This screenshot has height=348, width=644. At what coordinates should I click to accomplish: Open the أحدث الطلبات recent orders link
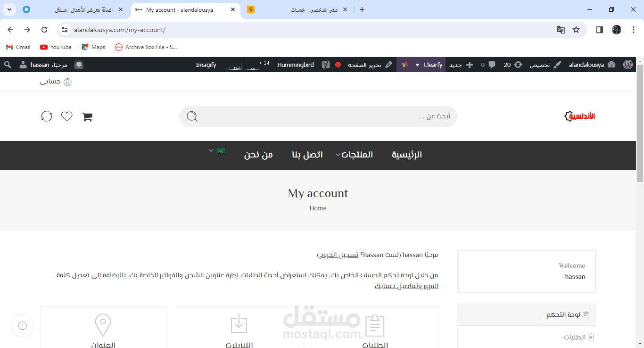(260, 275)
